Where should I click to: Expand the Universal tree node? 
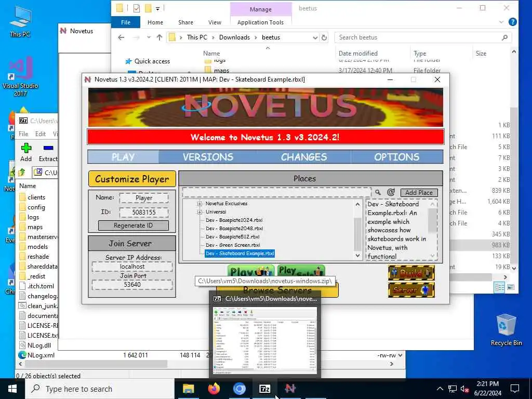[x=199, y=212]
